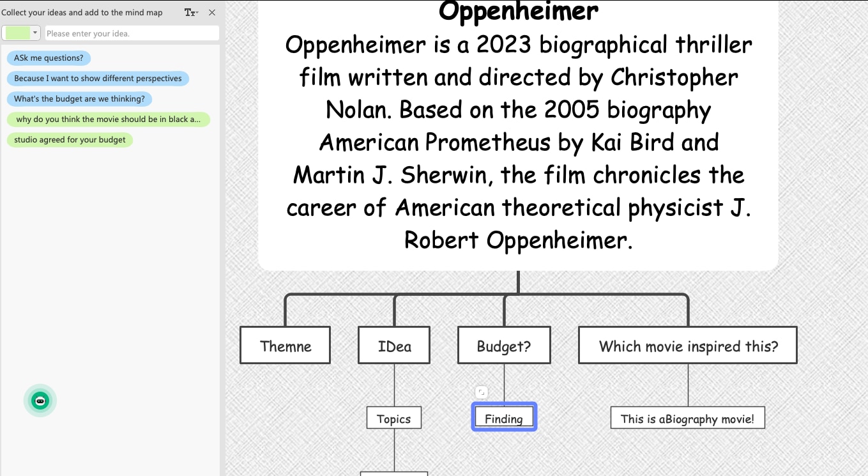Select the "Budget?" topic node
The height and width of the screenshot is (476, 868).
(504, 346)
